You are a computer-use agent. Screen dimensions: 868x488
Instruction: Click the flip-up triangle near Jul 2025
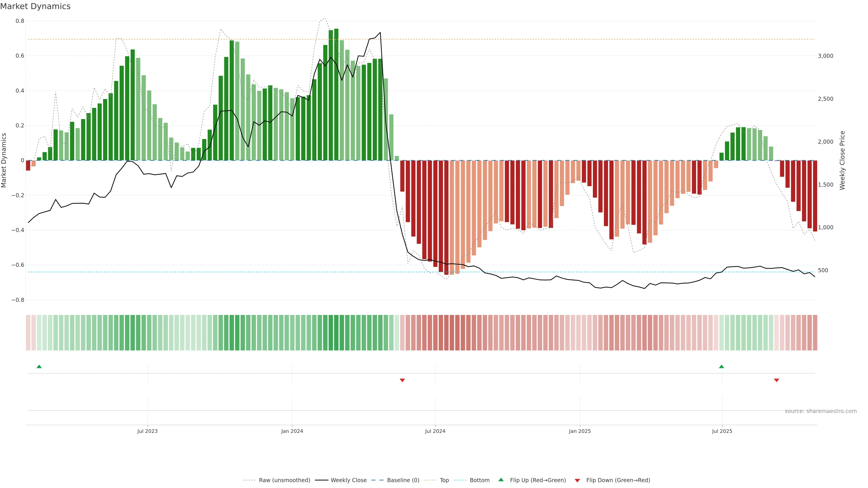(722, 366)
